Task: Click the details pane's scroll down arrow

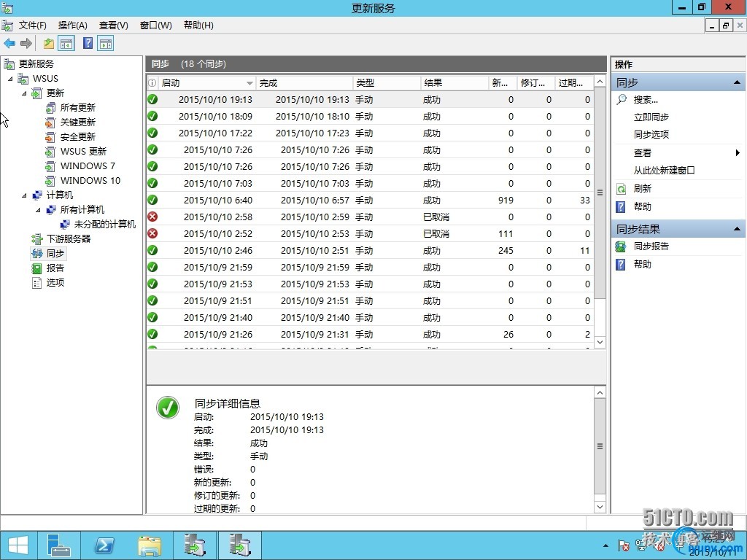Action: [600, 507]
